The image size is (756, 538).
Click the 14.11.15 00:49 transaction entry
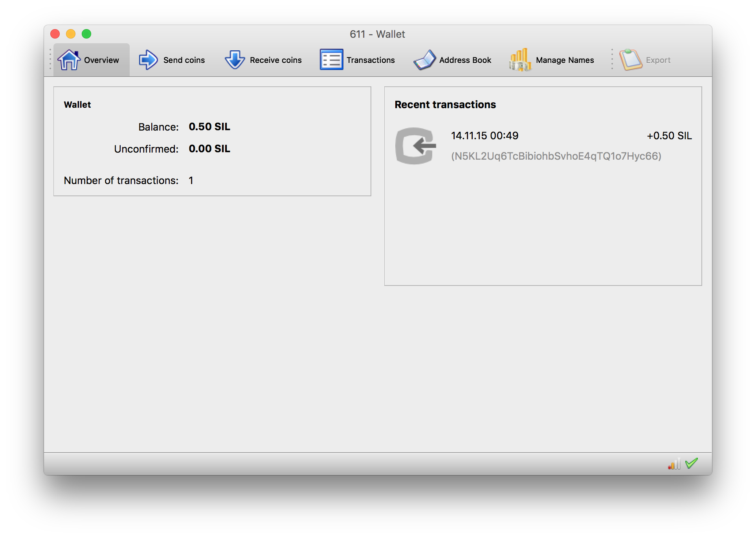click(484, 136)
